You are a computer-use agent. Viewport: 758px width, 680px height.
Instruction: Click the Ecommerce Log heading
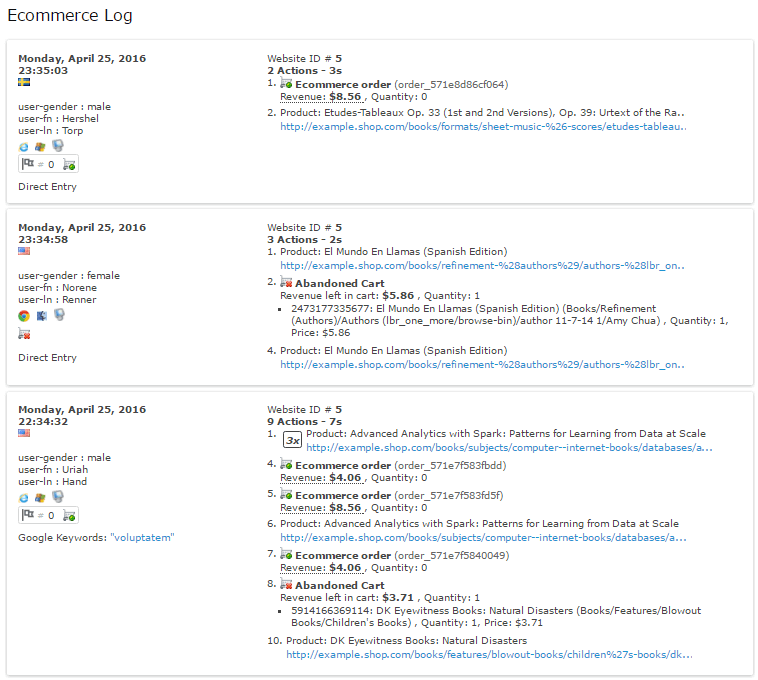pos(70,16)
